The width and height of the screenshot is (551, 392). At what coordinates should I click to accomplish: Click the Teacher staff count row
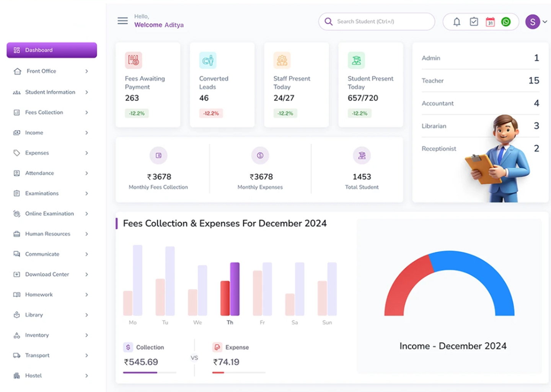(x=480, y=81)
